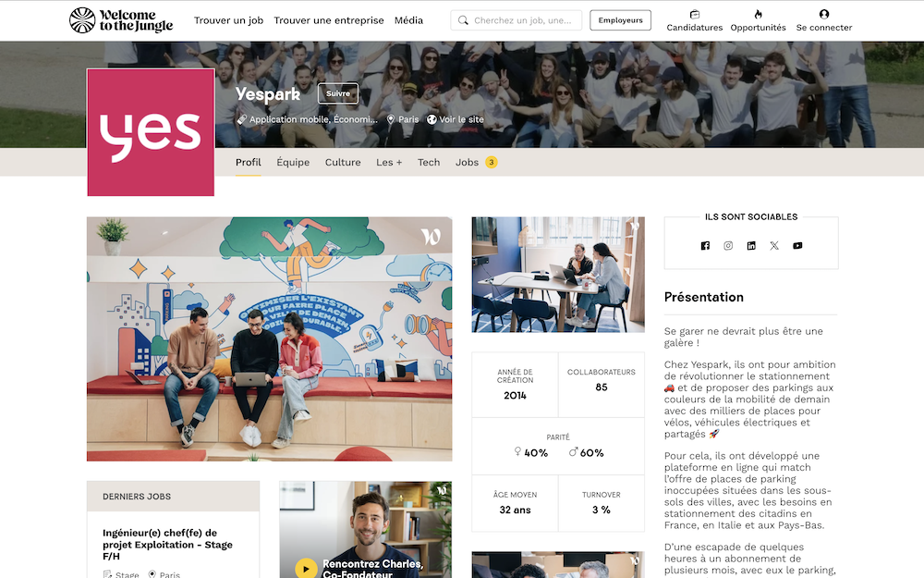Open the Média menu
This screenshot has width=924, height=578.
tap(409, 20)
